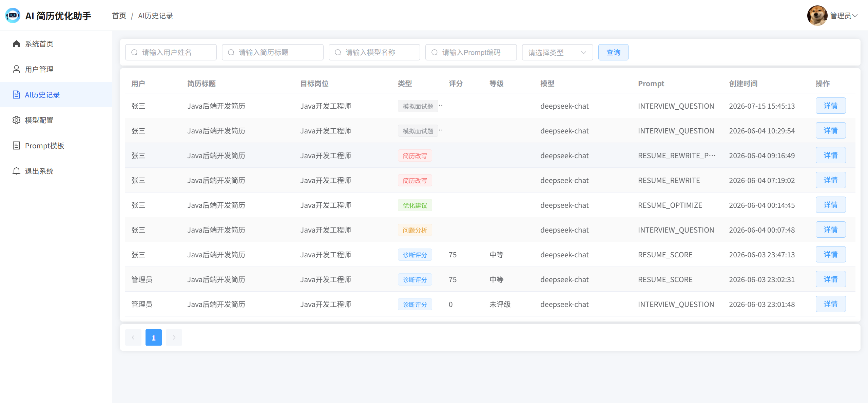Click the Prompt模板 list icon
The image size is (868, 403).
click(16, 146)
